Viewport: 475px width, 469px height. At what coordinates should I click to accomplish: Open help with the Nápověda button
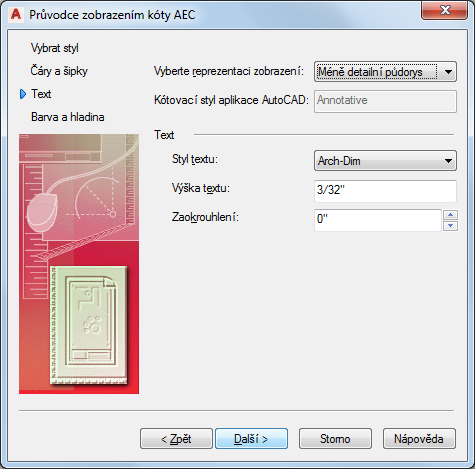tap(419, 439)
